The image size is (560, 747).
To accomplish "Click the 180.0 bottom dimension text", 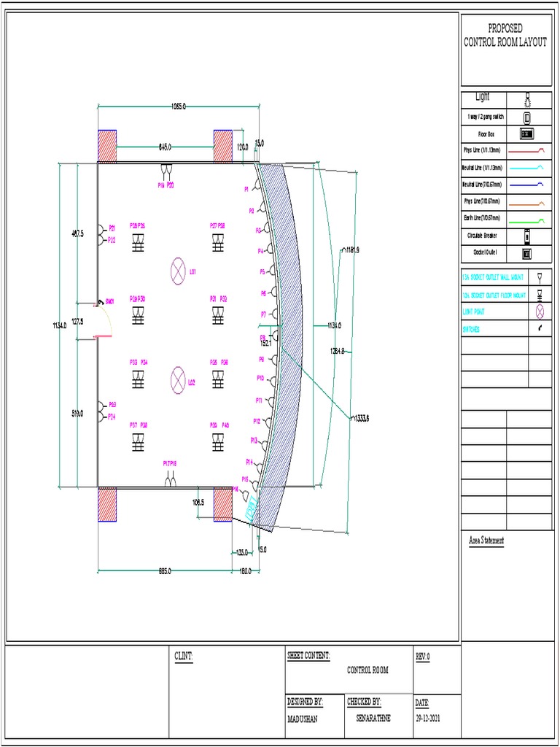I will (245, 571).
